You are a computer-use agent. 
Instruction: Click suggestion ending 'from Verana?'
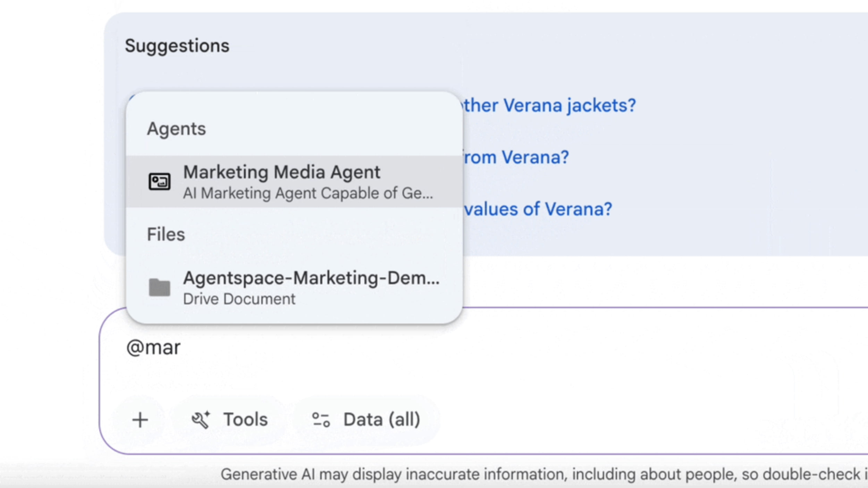tap(516, 157)
